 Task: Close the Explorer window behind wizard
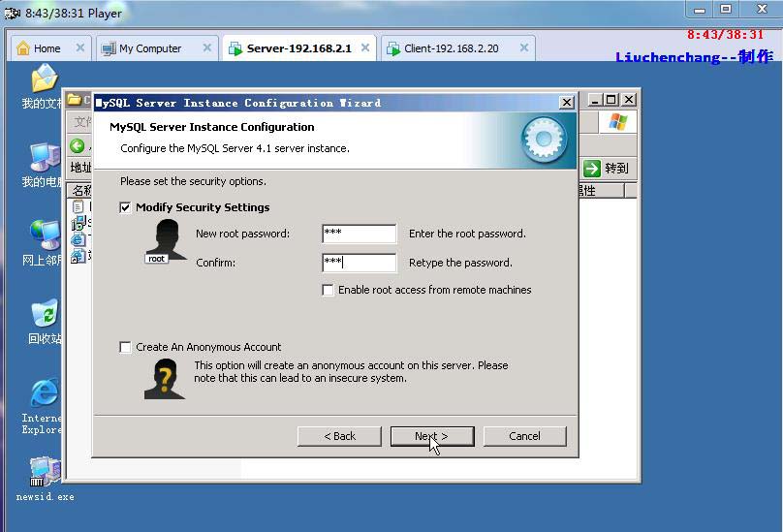629,100
